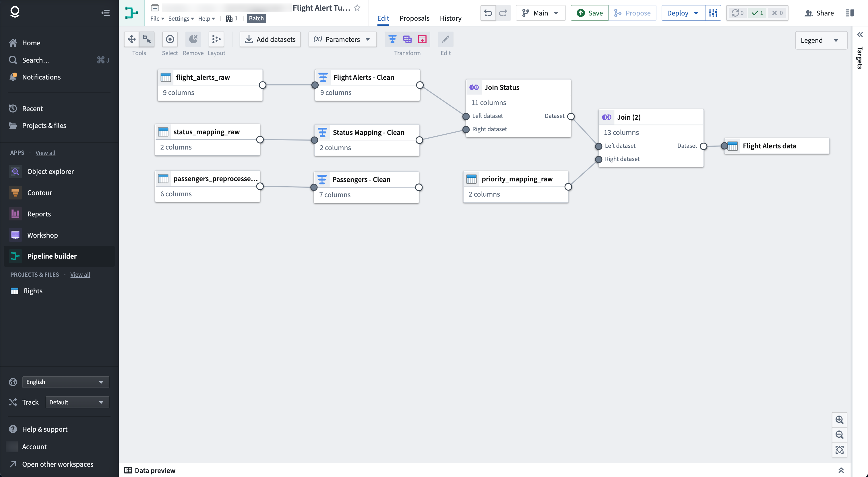Screen dimensions: 868x477
Task: Collapse the left navigation sidebar
Action: [x=105, y=13]
